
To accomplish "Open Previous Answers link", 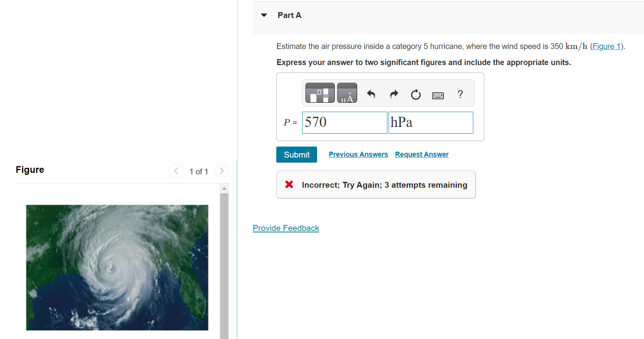I will point(358,154).
